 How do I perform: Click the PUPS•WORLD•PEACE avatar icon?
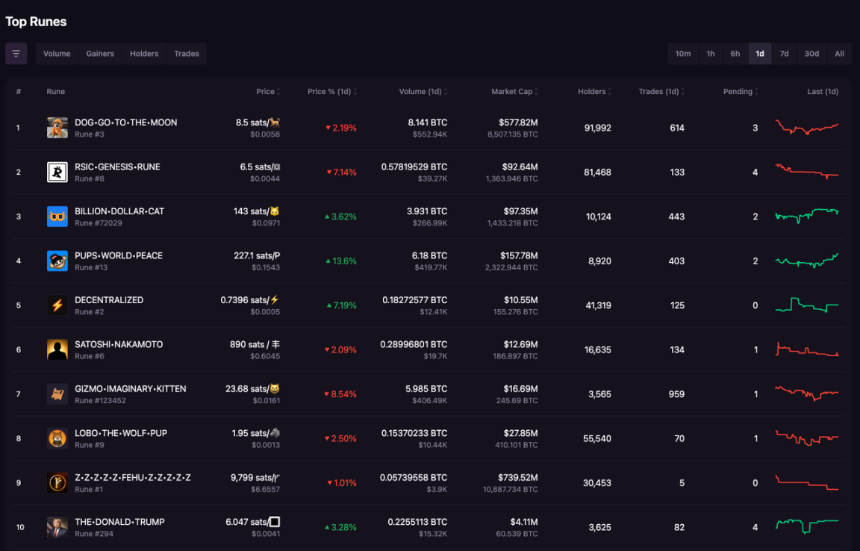coord(57,261)
